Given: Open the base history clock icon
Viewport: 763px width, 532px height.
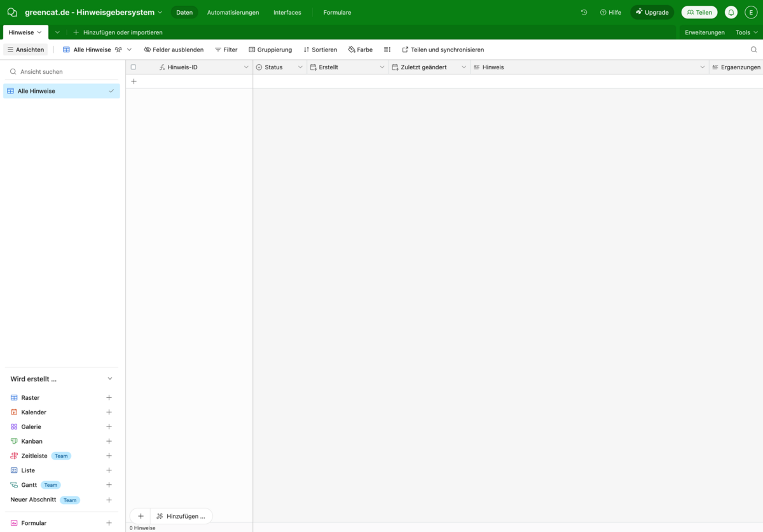Looking at the screenshot, I should coord(584,12).
